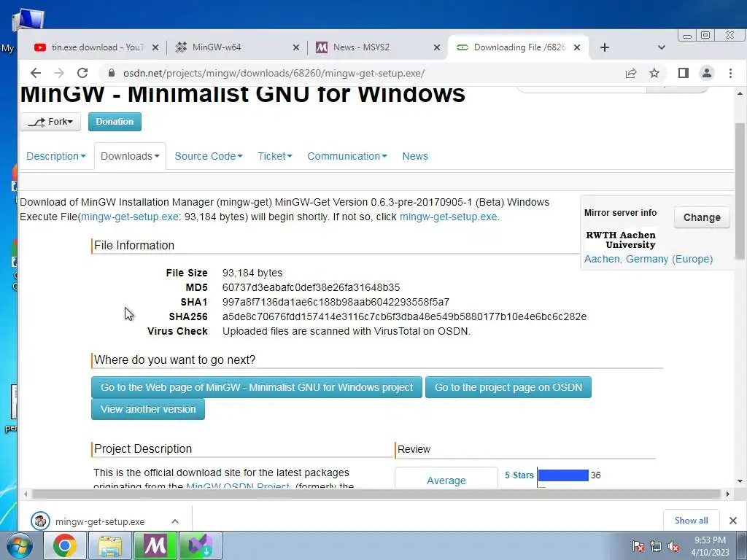Viewport: 747px width, 560px height.
Task: Click the vertical page scrollbar thumb
Action: coord(740,190)
